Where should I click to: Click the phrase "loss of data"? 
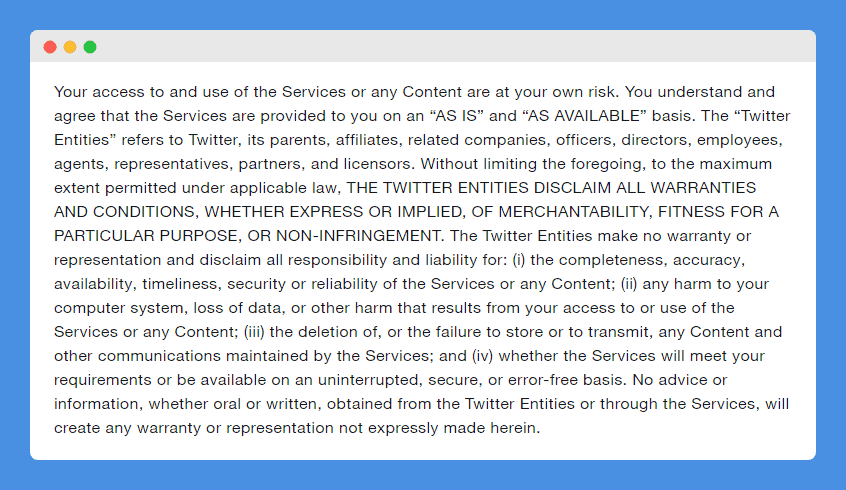click(237, 308)
